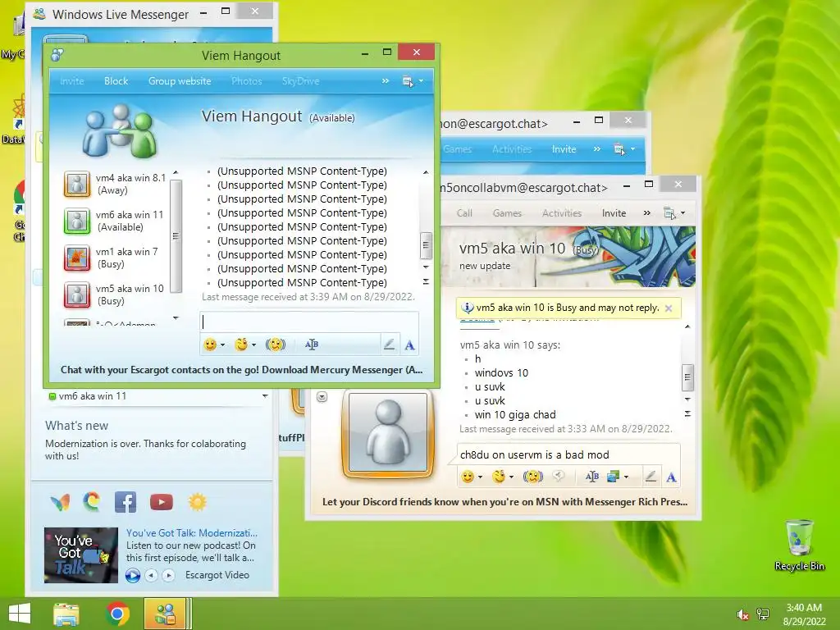Click the Chrome-style icon in Messenger bar
This screenshot has width=840, height=630.
pos(92,502)
